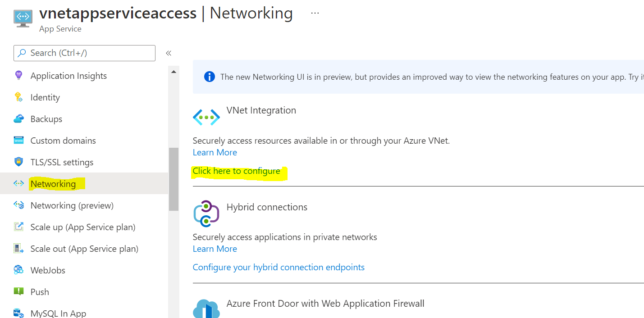The width and height of the screenshot is (644, 318).
Task: Click the WebJobs gear icon
Action: 18,270
